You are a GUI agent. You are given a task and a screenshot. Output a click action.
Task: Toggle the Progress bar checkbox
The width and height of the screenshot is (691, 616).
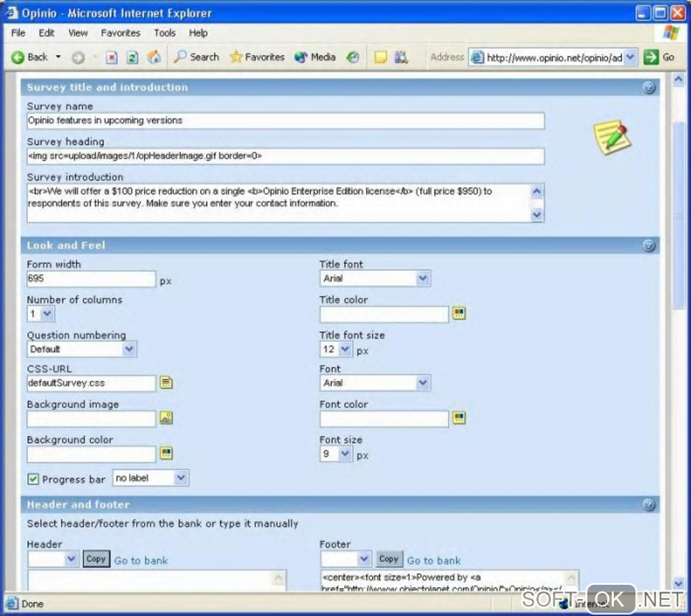(33, 479)
